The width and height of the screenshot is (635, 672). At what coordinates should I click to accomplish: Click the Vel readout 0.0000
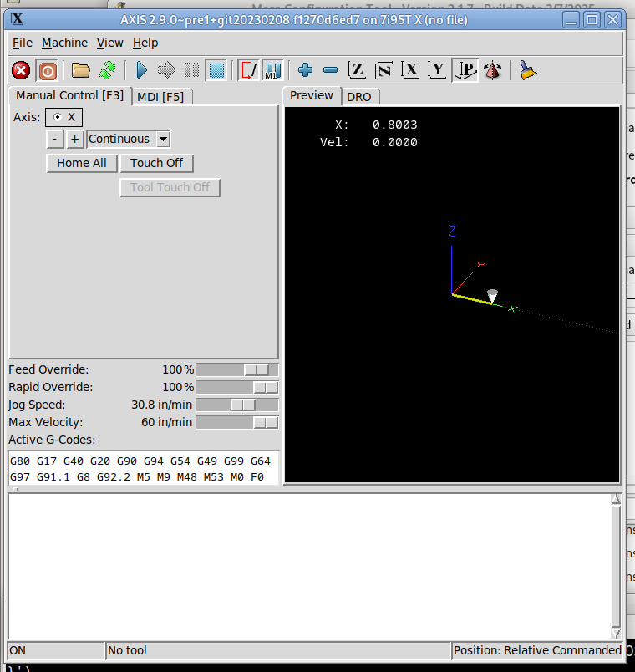(394, 142)
